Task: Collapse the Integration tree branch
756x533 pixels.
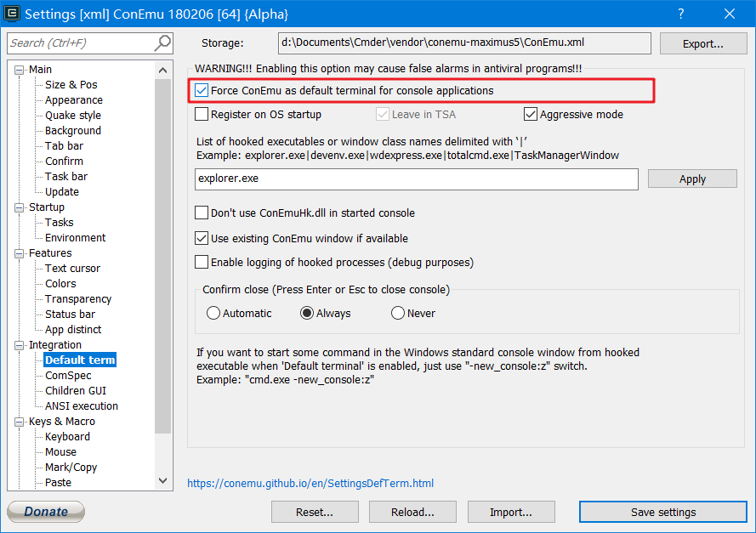Action: coord(20,344)
